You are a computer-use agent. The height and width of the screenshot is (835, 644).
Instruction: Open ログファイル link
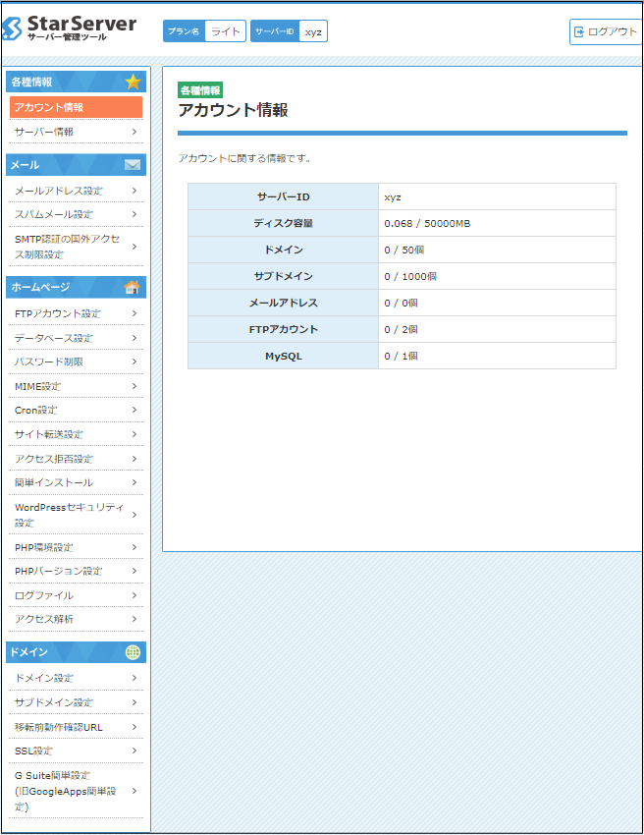[x=77, y=595]
